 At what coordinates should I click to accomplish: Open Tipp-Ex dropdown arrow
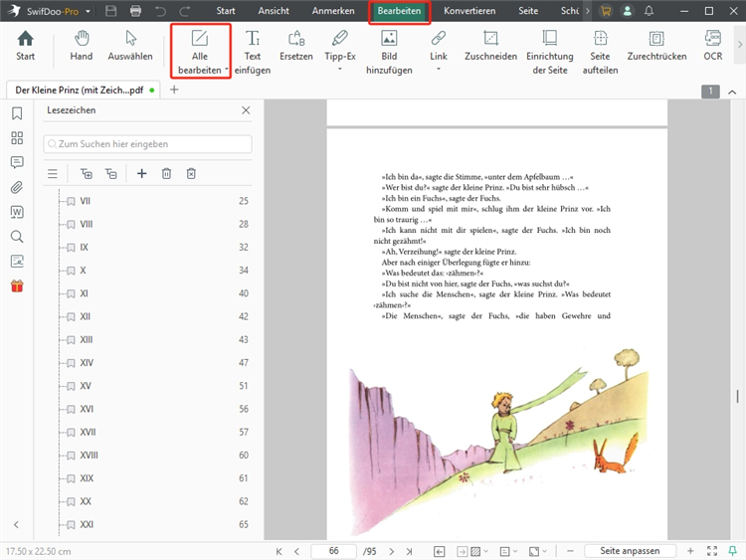tap(340, 70)
